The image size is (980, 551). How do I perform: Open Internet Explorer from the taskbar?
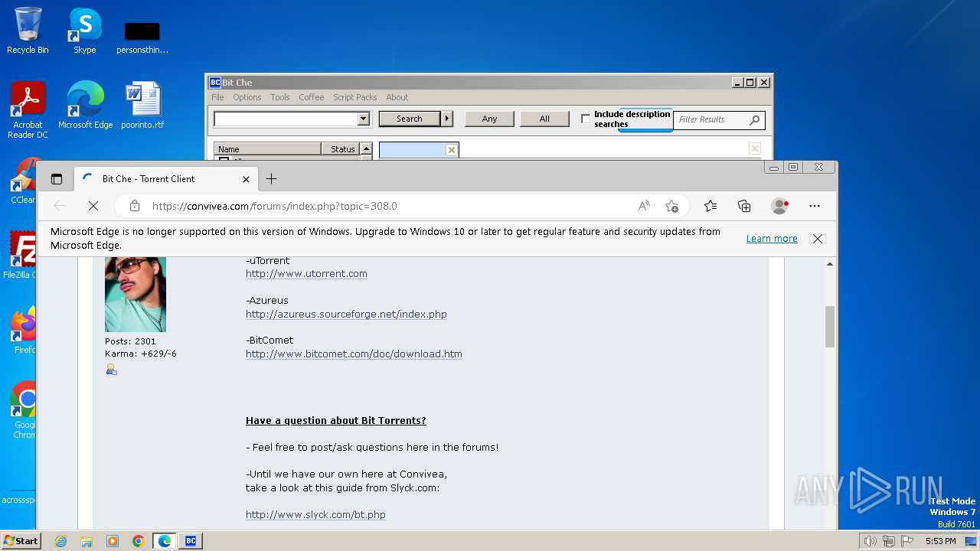coord(60,541)
